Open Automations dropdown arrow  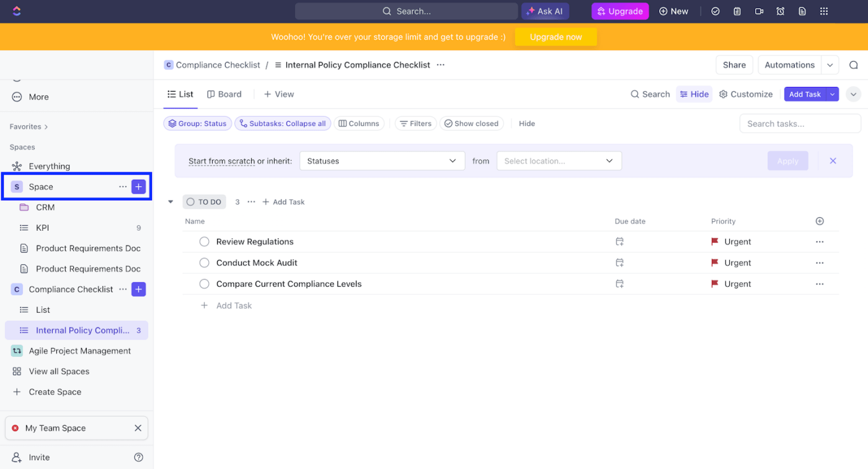[830, 65]
